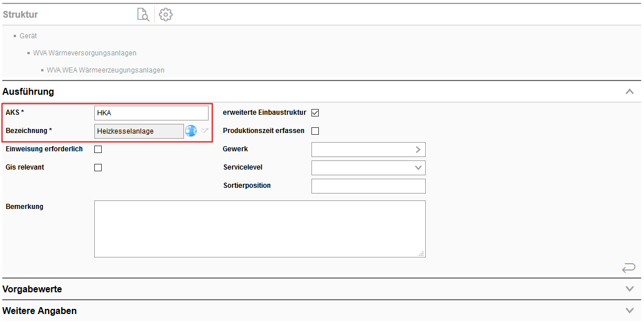The image size is (644, 322).
Task: Select WVA.WEA Wärmeerzeugungsanlagen tree entry
Action: click(x=105, y=70)
